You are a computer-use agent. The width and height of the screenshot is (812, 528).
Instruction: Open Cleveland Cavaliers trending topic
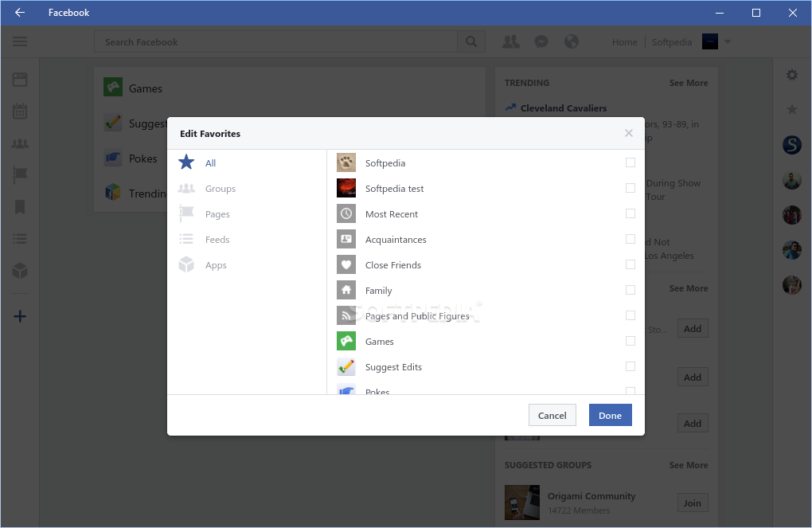(x=564, y=108)
